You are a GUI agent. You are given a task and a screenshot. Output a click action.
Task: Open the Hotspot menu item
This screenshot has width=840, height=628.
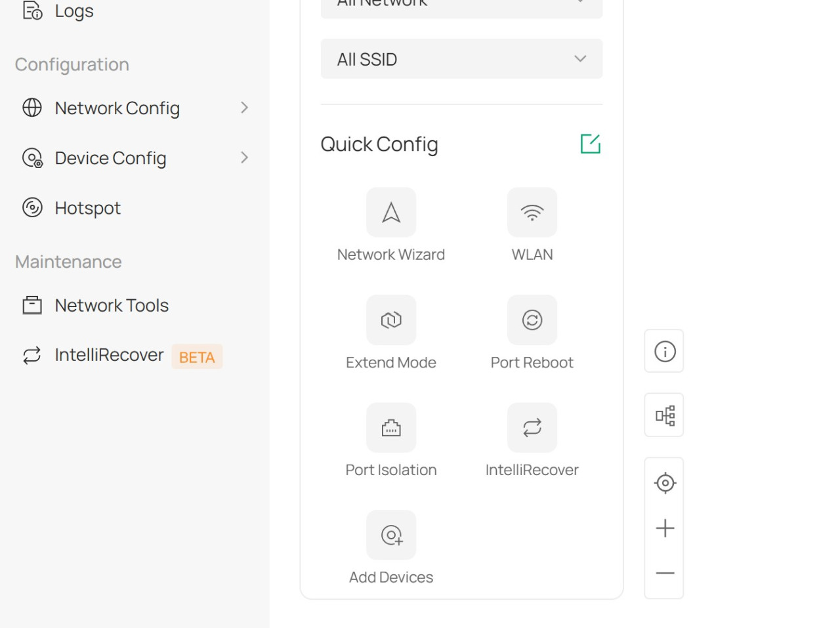click(x=87, y=208)
